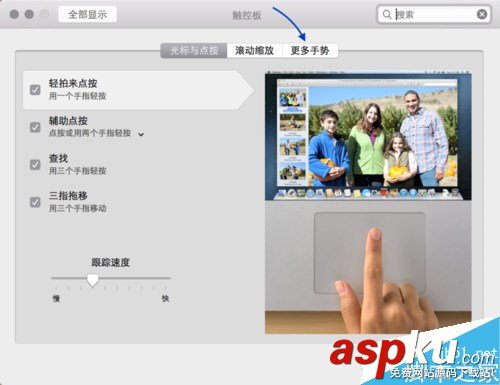Uncheck the 三指拖移 checkbox
The image size is (500, 385).
click(35, 202)
